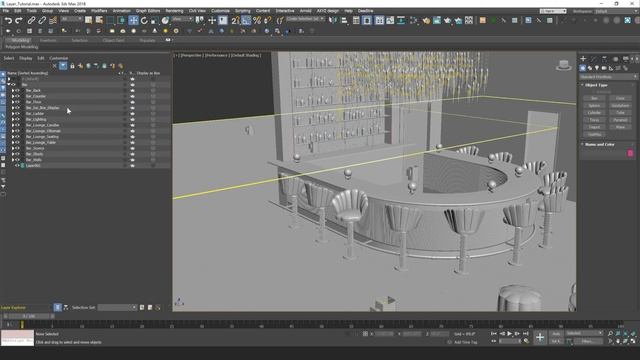Image resolution: width=640 pixels, height=360 pixels.
Task: Click the Redo arrow icon
Action: pyautogui.click(x=19, y=20)
